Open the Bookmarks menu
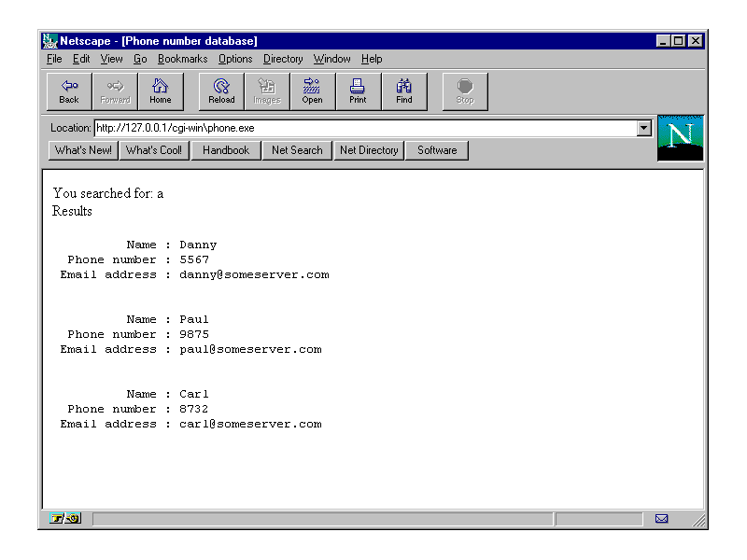Image resolution: width=747 pixels, height=560 pixels. point(182,59)
